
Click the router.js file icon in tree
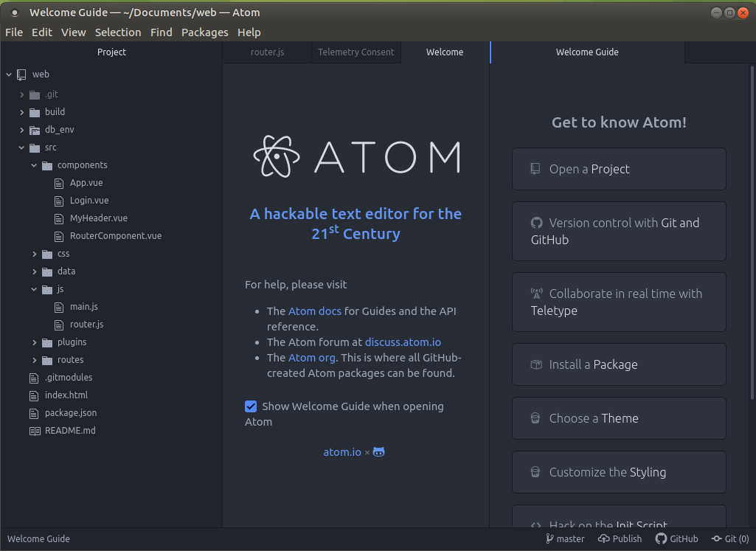click(x=59, y=325)
